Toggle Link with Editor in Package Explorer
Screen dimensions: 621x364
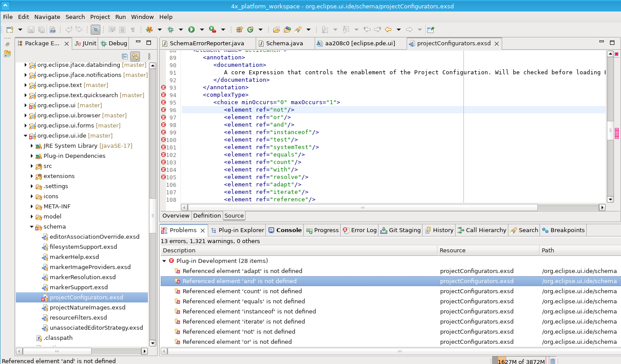click(135, 56)
